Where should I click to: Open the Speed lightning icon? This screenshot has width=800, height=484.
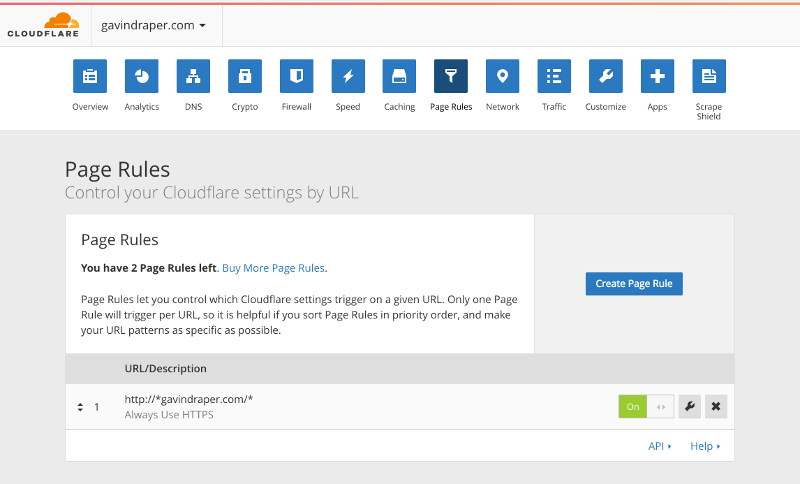pyautogui.click(x=348, y=76)
